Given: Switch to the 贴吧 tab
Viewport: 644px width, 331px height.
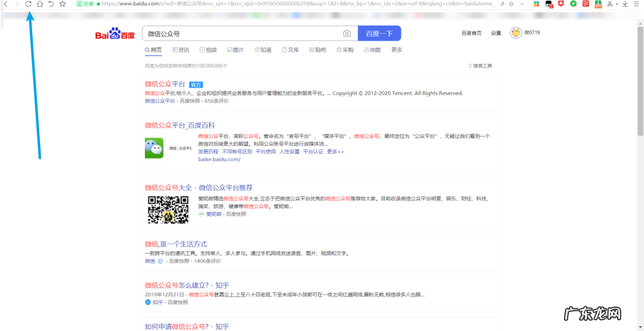Looking at the screenshot, I should [x=317, y=50].
